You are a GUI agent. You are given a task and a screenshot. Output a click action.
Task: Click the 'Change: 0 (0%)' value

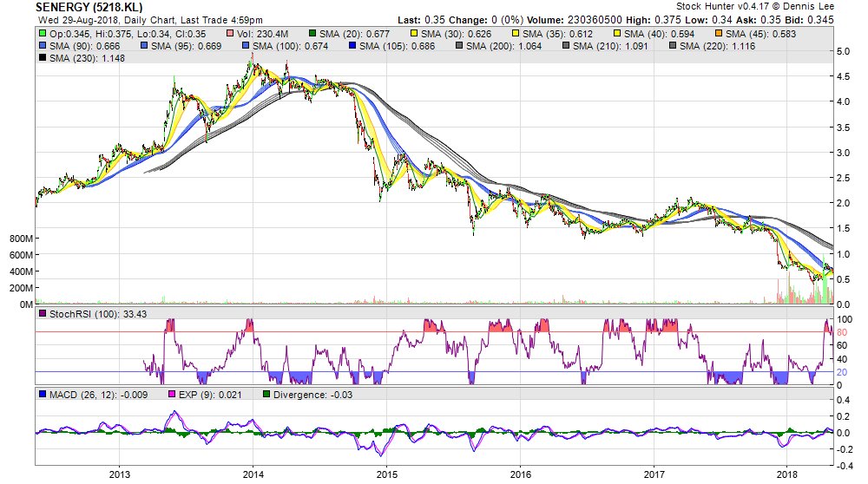click(487, 20)
